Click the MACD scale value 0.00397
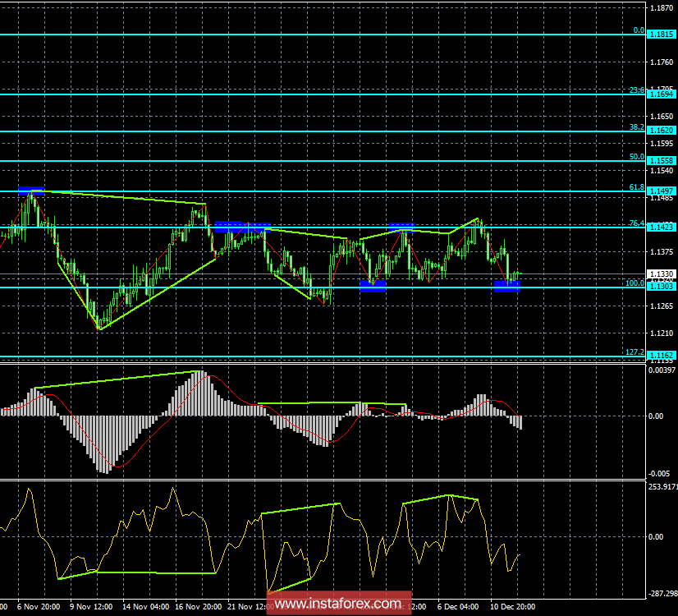Image resolution: width=678 pixels, height=616 pixels. tap(663, 372)
